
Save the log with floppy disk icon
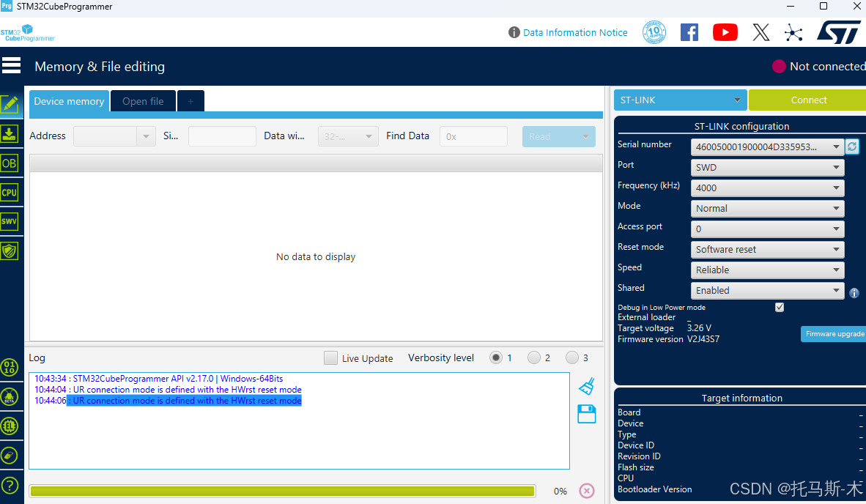(x=587, y=414)
